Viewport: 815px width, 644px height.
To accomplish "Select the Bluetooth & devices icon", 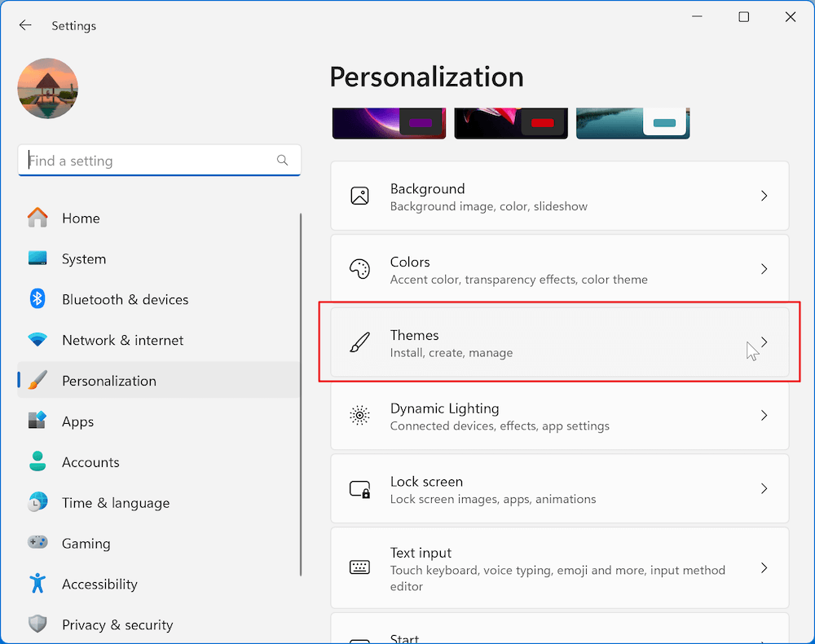I will 37,299.
